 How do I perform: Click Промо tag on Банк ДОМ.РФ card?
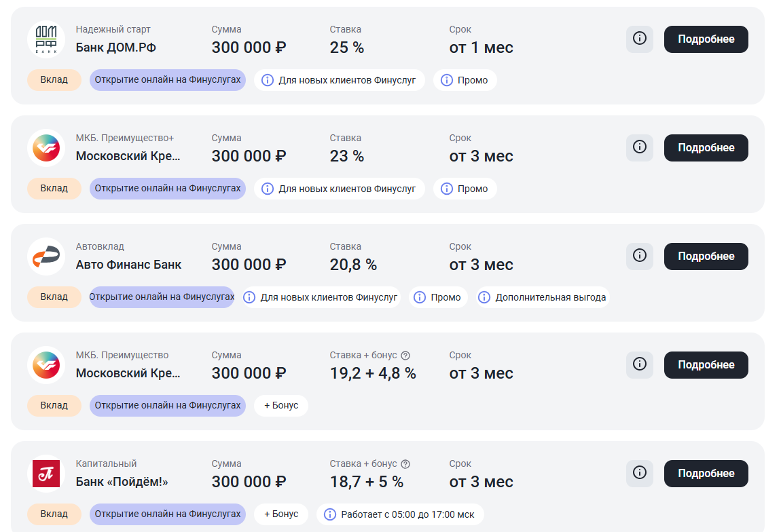tap(465, 80)
